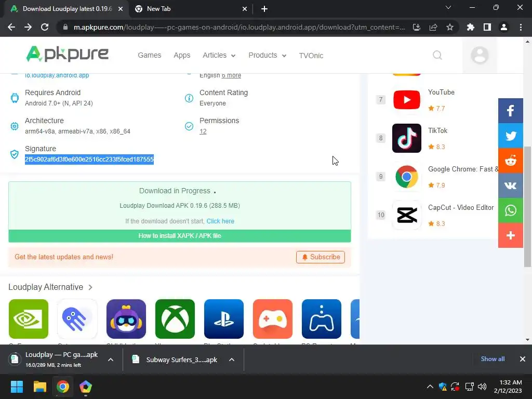This screenshot has width=532, height=399.
Task: Open the CapCut app icon
Action: (x=406, y=215)
